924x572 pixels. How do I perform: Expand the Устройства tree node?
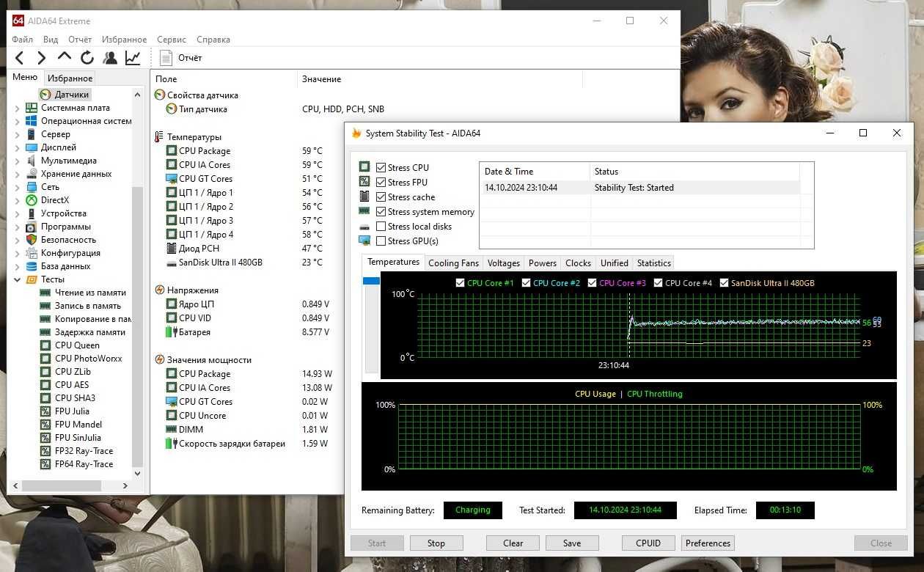click(x=18, y=213)
